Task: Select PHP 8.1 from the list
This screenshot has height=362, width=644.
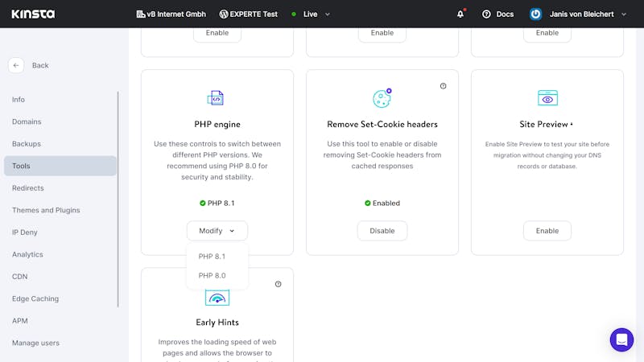Action: [x=212, y=257]
